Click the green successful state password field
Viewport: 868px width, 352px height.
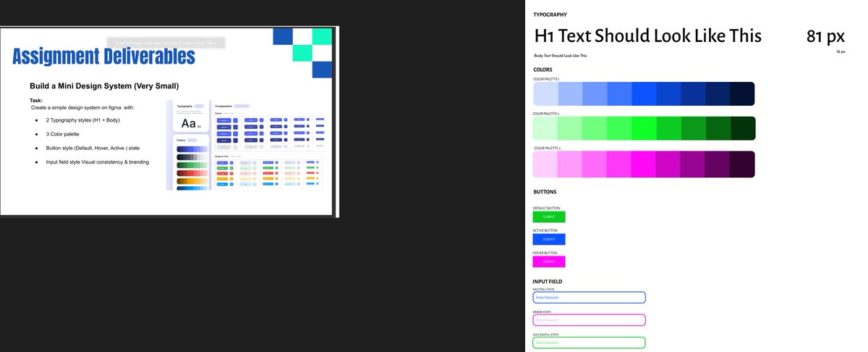590,343
